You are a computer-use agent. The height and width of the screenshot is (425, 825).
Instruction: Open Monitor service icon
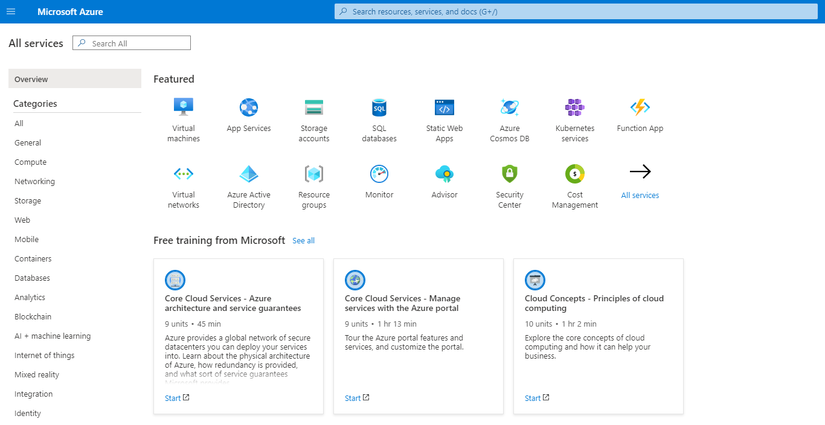(379, 174)
